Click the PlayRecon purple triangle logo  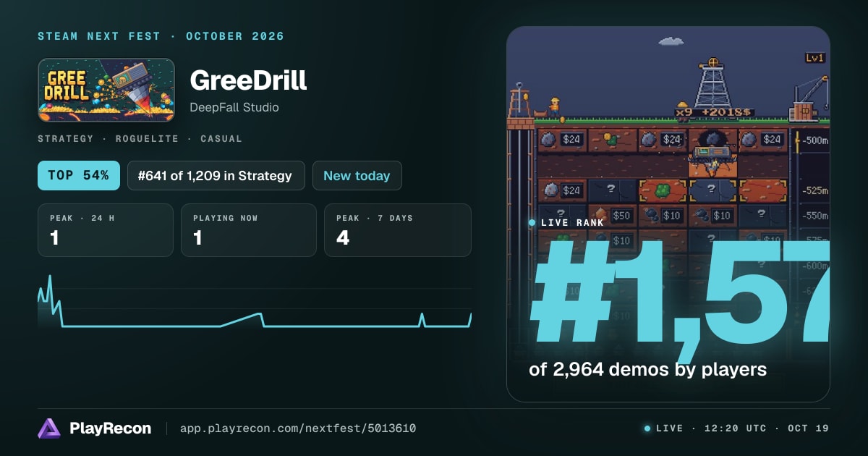pyautogui.click(x=48, y=428)
